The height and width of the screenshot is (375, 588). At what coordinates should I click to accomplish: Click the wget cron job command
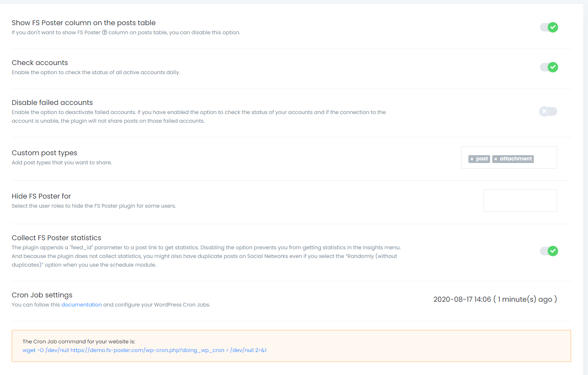144,350
